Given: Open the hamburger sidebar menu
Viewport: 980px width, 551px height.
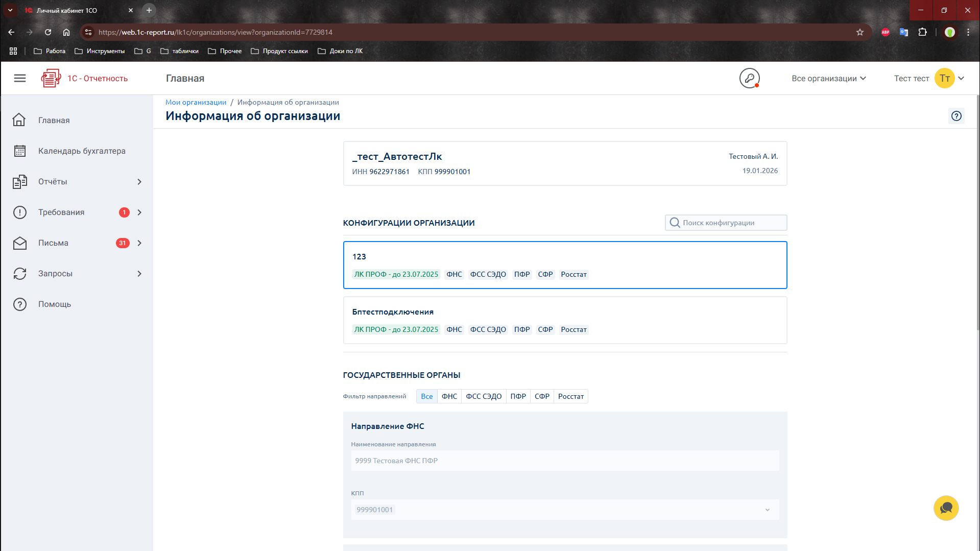Looking at the screenshot, I should click(20, 78).
